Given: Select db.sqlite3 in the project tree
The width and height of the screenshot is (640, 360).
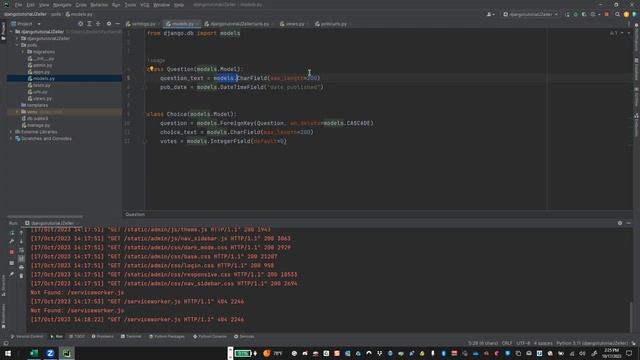Looking at the screenshot, I should coord(35,119).
